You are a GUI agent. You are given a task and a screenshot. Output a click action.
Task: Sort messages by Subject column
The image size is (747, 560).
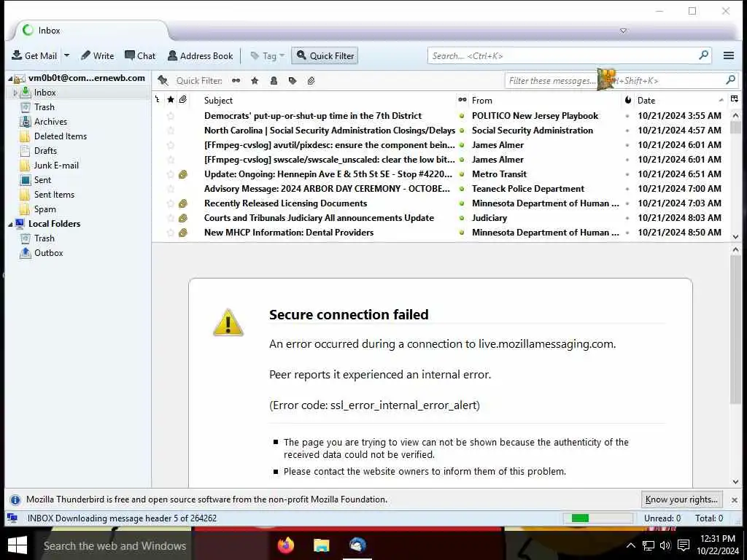(328, 100)
